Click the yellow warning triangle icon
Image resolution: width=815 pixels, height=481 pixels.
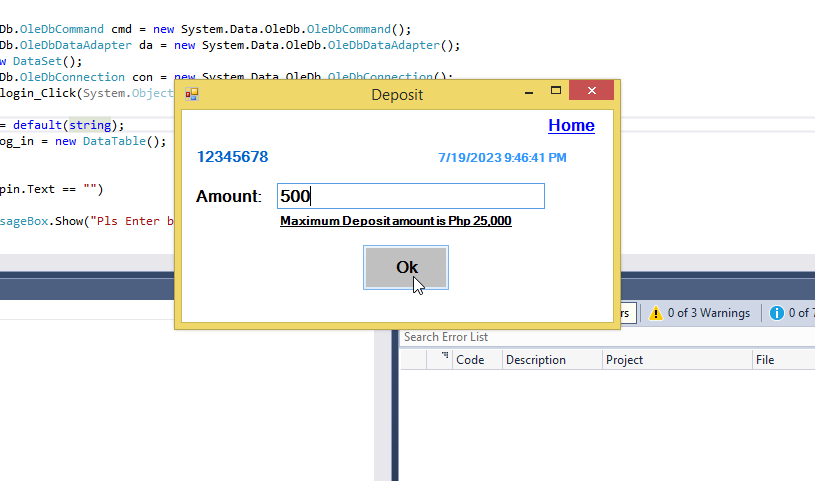[656, 313]
